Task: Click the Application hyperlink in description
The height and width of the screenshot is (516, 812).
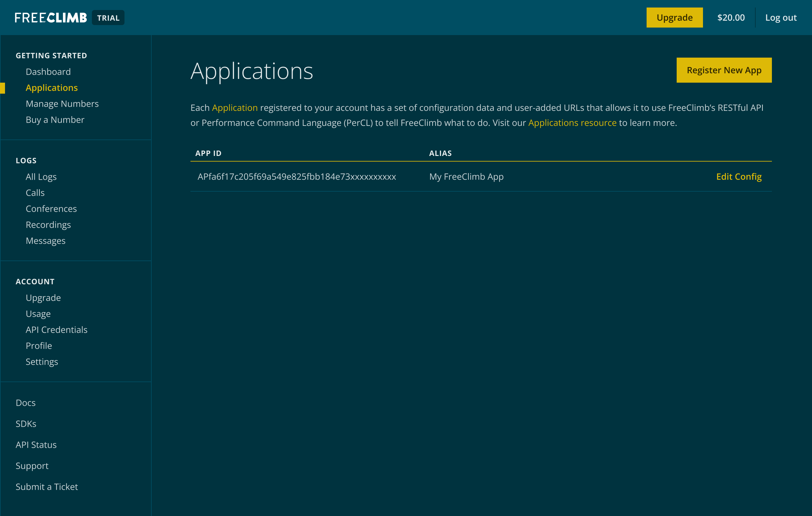Action: tap(235, 108)
